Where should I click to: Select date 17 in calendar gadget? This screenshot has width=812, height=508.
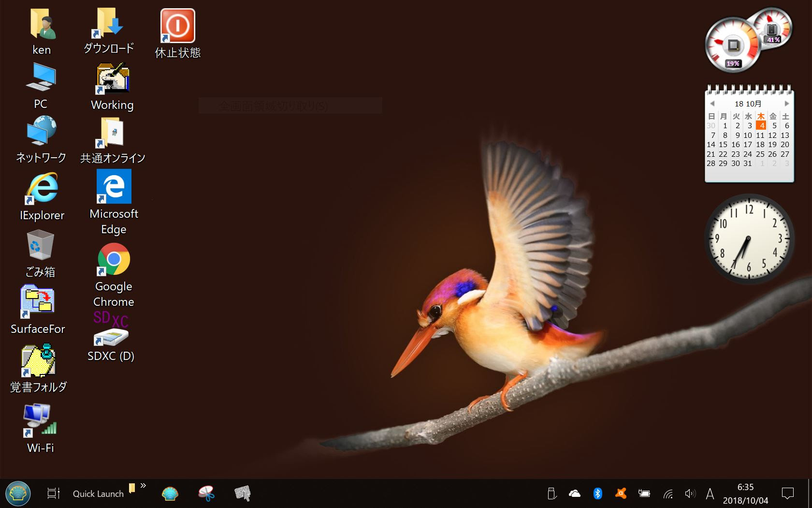(748, 144)
